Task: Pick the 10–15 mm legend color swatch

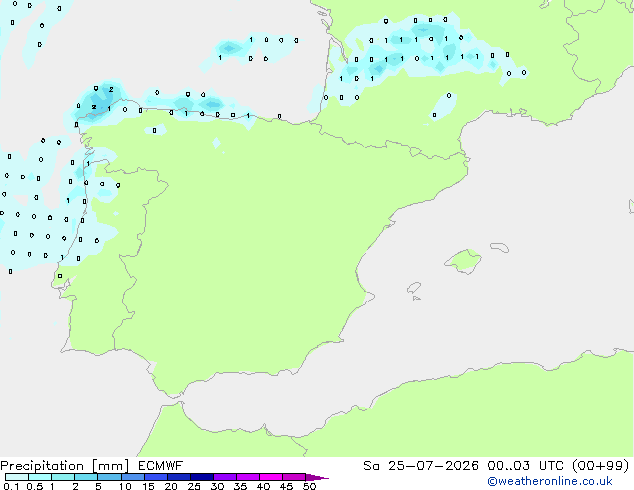Action: pos(133,477)
